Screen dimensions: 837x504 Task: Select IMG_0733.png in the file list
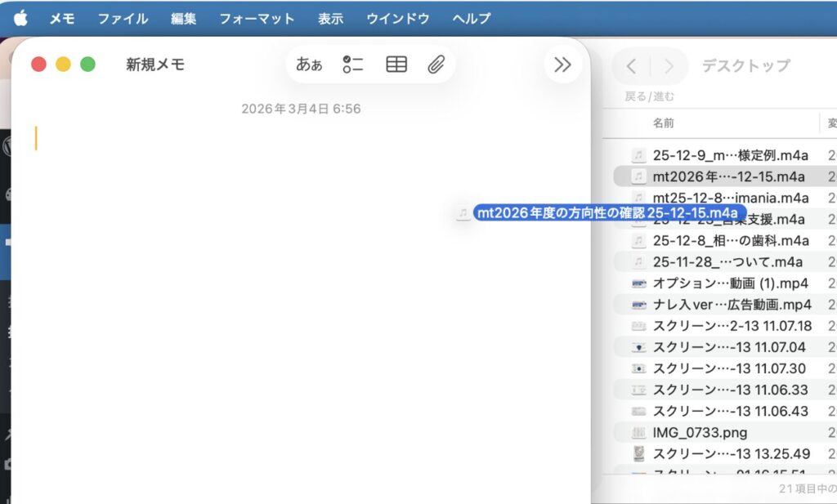700,432
